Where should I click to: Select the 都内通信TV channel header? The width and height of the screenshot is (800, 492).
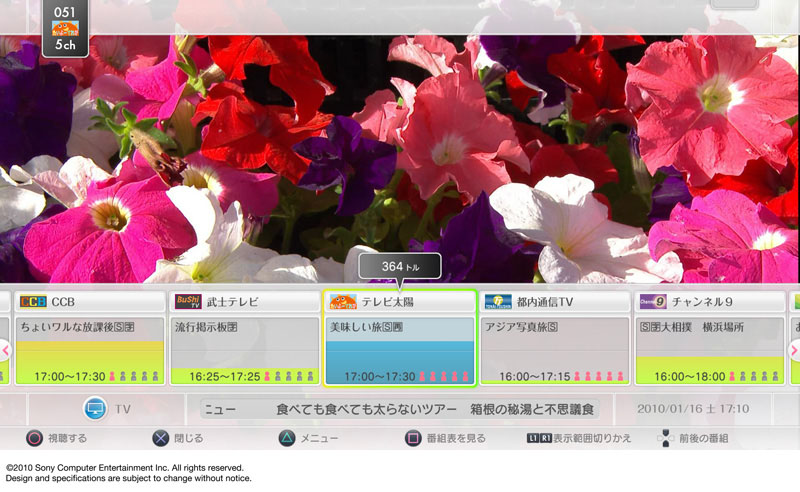[554, 301]
